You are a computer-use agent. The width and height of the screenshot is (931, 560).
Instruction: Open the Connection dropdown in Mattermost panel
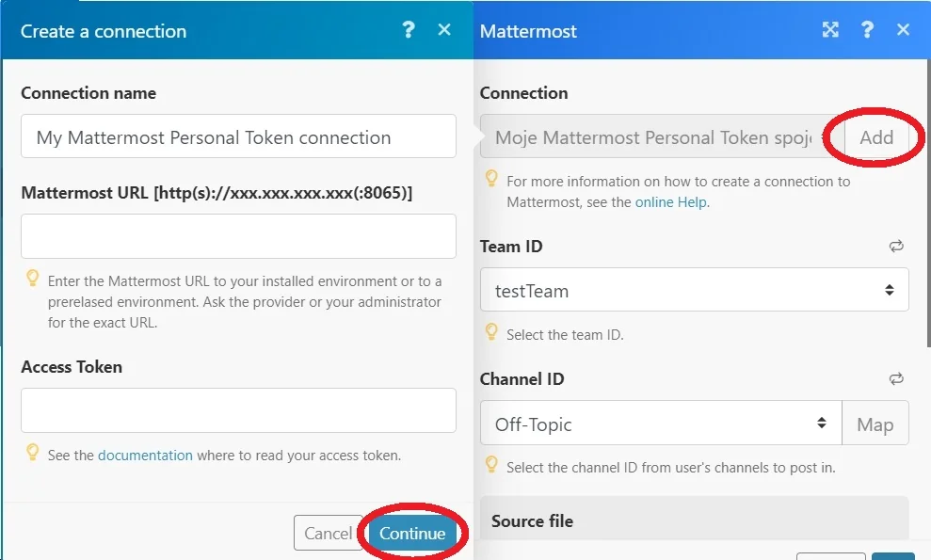[x=662, y=137]
